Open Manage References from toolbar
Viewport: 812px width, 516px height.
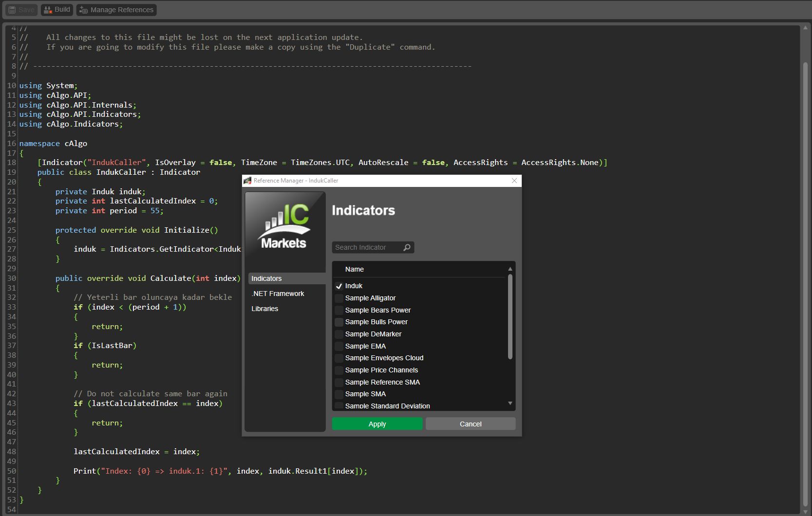click(116, 10)
